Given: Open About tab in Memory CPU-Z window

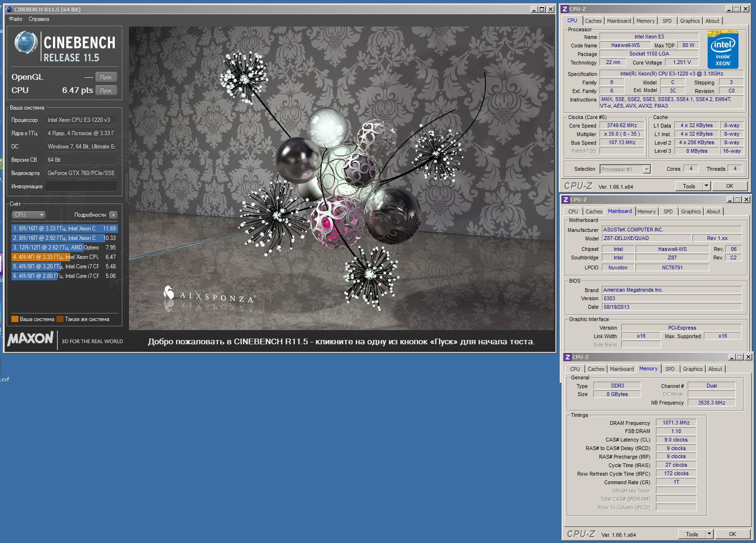Looking at the screenshot, I should pyautogui.click(x=715, y=369).
